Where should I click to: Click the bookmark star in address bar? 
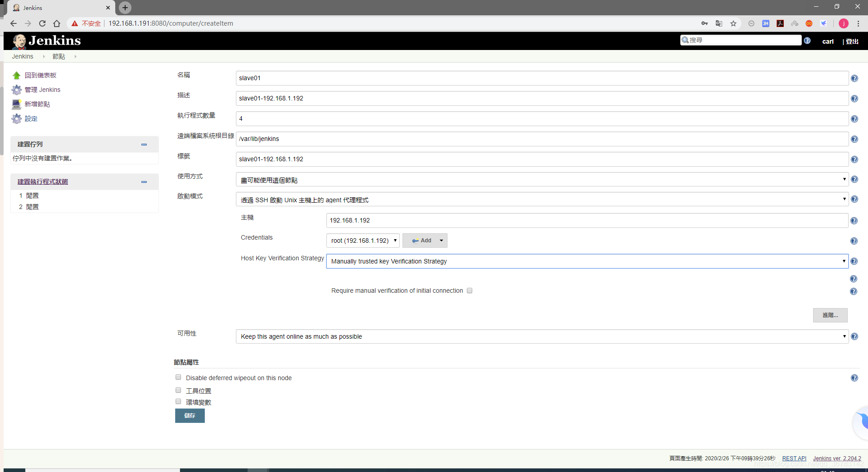point(733,23)
